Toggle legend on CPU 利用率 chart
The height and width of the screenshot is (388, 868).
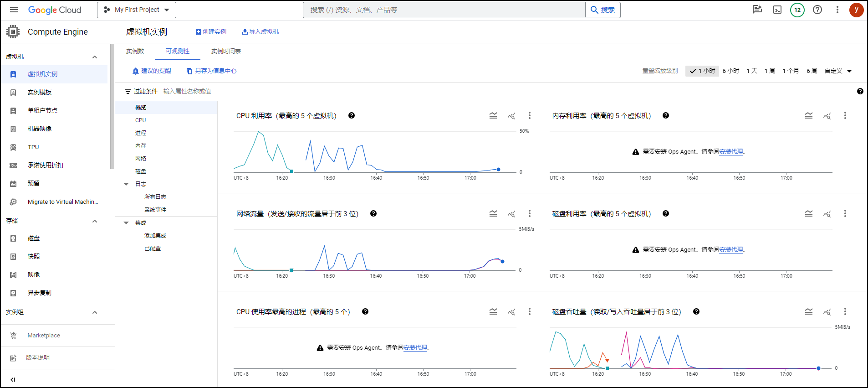tap(493, 115)
